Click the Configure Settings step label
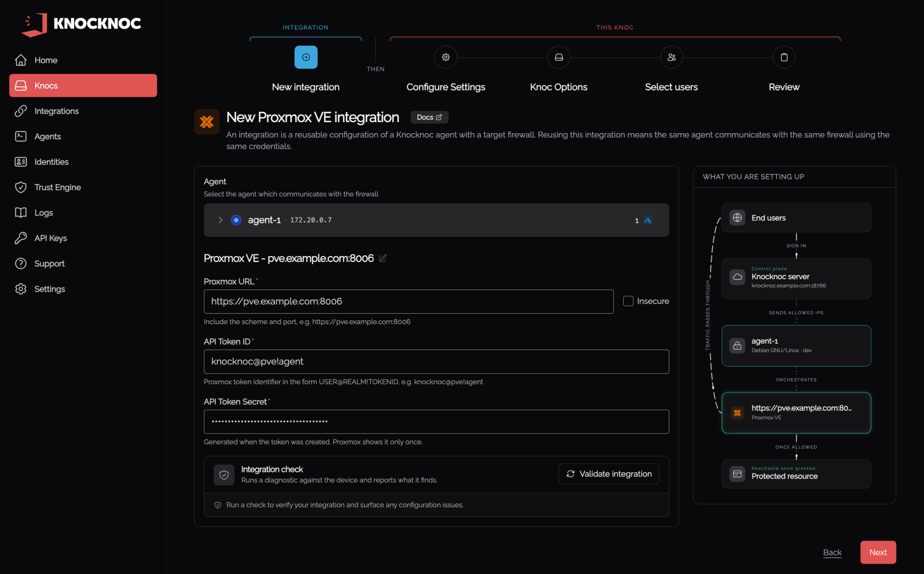Screen dimensions: 924x574 point(446,87)
